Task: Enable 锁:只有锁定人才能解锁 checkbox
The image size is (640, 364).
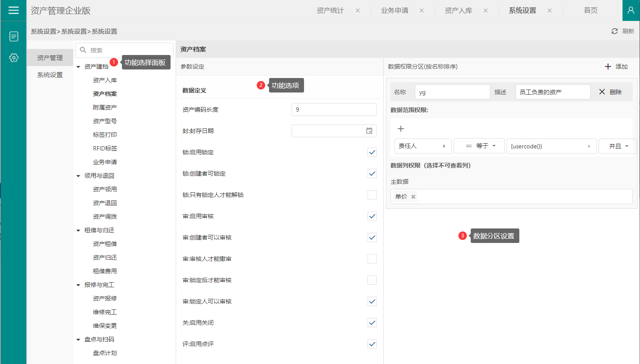Action: (x=372, y=195)
